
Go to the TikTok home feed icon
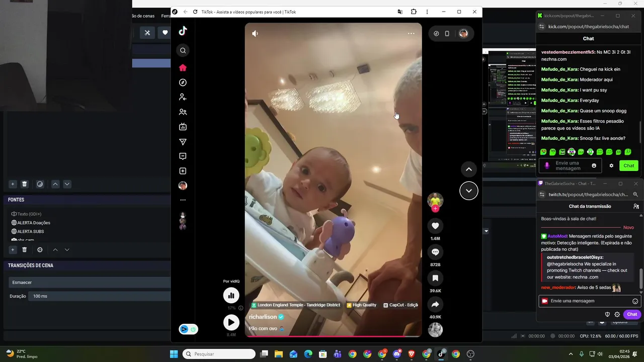(183, 68)
